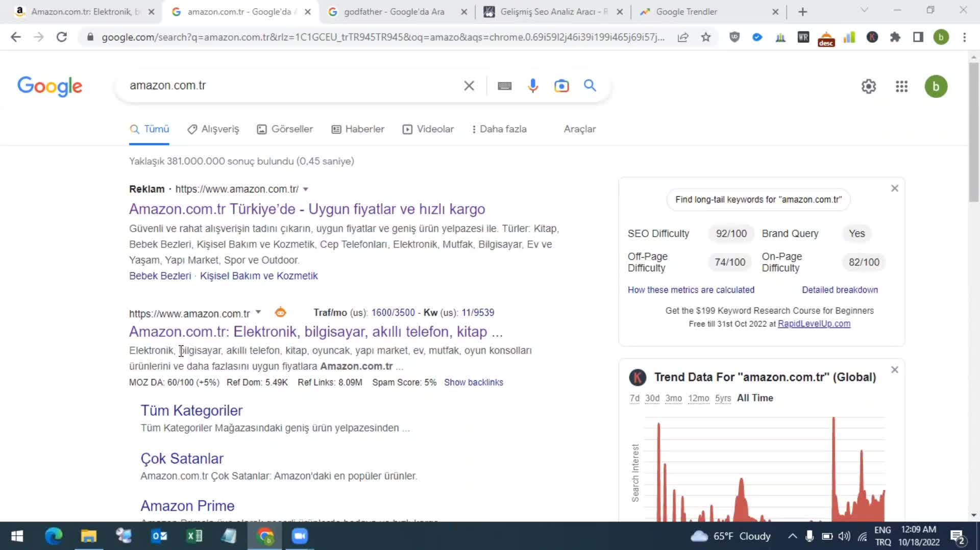
Task: Open Windows Start menu
Action: pyautogui.click(x=17, y=536)
